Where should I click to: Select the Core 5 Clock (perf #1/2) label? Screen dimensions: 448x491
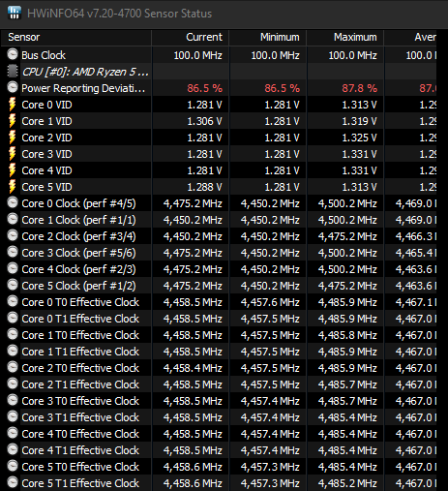coord(78,286)
